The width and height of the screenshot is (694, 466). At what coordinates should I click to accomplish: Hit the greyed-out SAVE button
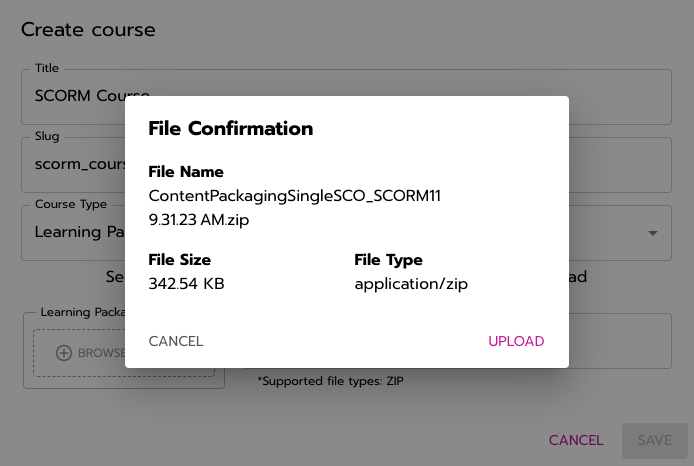coord(655,440)
